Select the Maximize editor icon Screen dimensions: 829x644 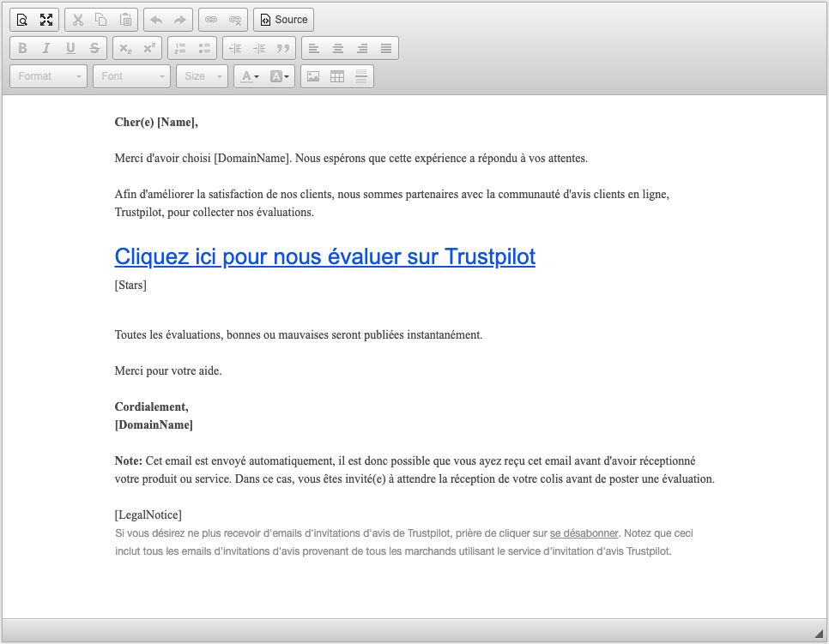click(45, 19)
